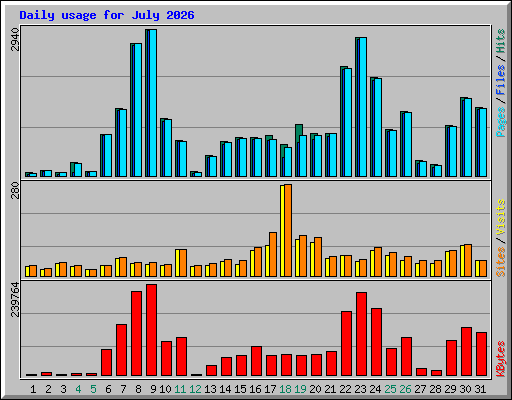Click green day label 26
The height and width of the screenshot is (400, 512).
(405, 389)
